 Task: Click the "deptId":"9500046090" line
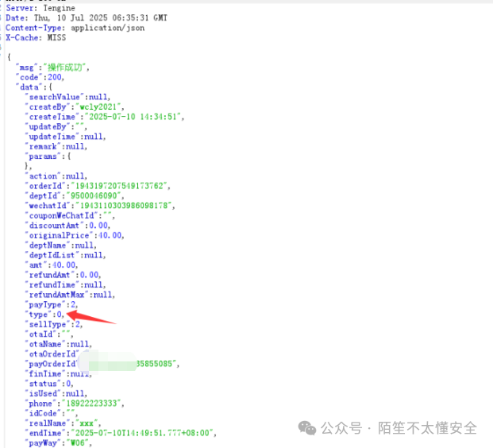[75, 196]
